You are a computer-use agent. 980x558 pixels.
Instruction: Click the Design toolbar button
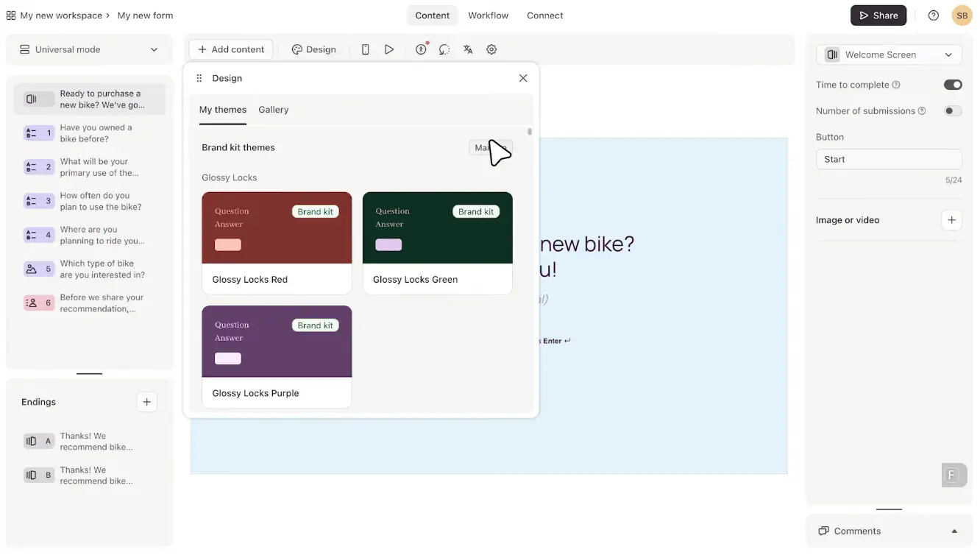click(x=314, y=49)
